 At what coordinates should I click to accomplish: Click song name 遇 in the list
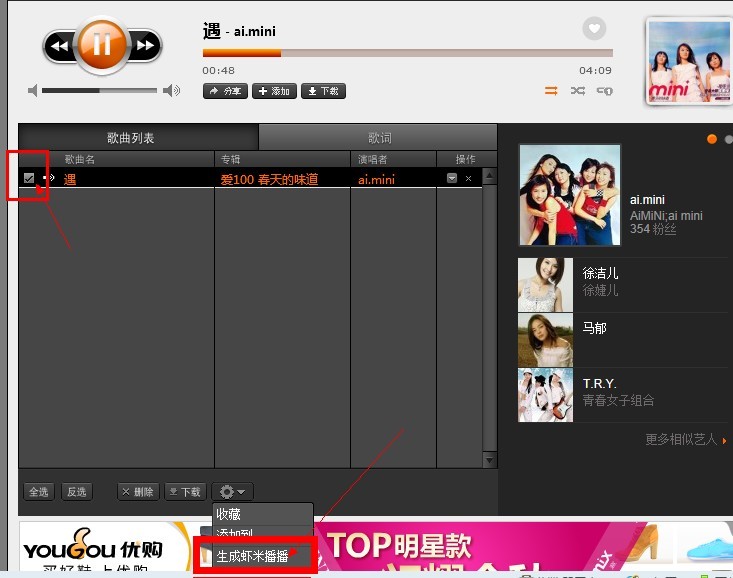point(70,179)
